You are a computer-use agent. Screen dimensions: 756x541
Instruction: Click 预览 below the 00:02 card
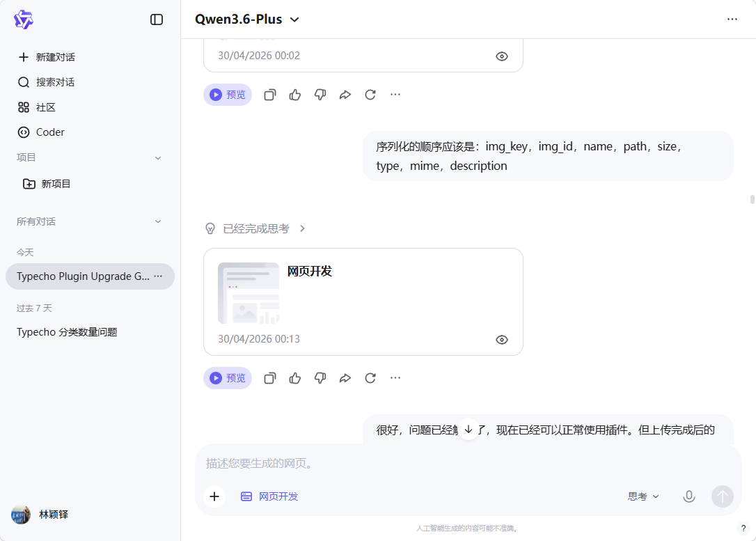point(228,95)
